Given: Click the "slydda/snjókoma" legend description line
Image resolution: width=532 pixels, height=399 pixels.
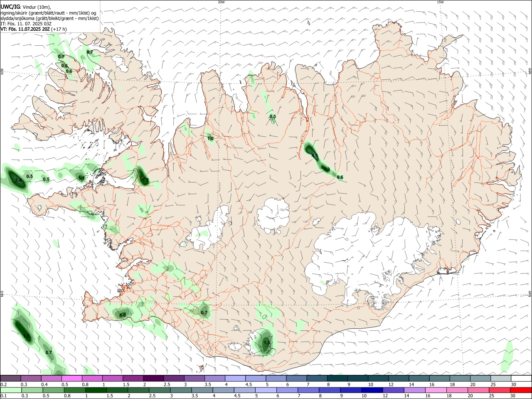Looking at the screenshot, I should pos(49,18).
